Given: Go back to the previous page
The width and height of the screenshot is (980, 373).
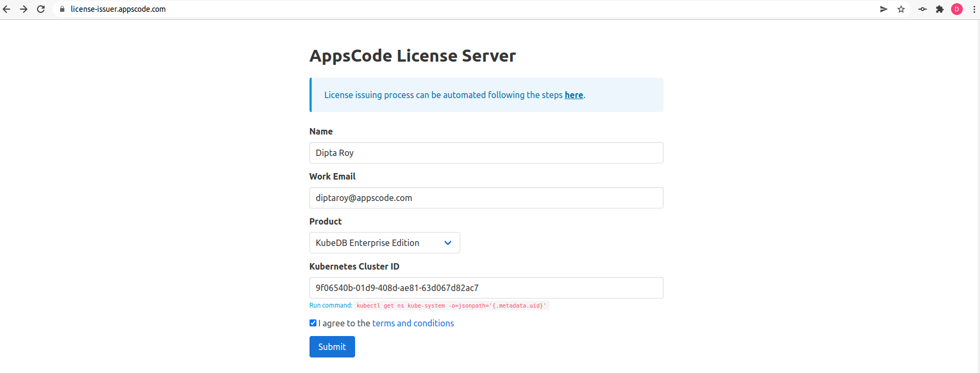Looking at the screenshot, I should [x=6, y=9].
